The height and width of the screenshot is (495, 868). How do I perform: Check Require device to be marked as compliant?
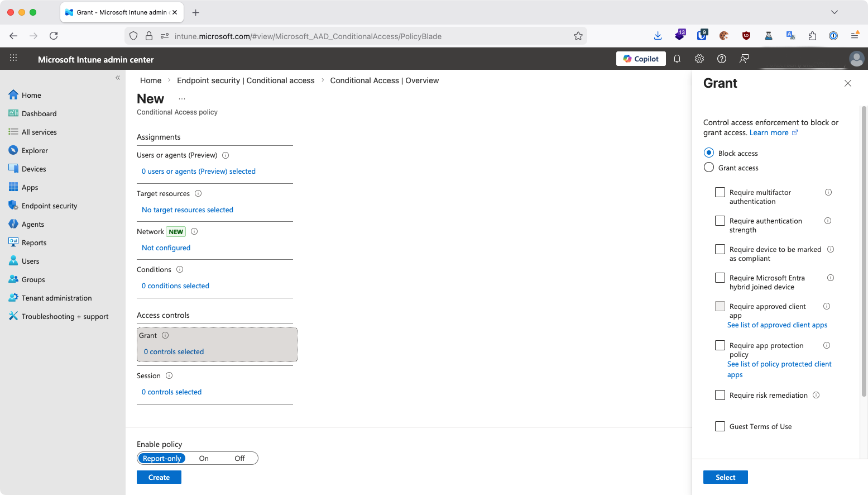pyautogui.click(x=720, y=249)
